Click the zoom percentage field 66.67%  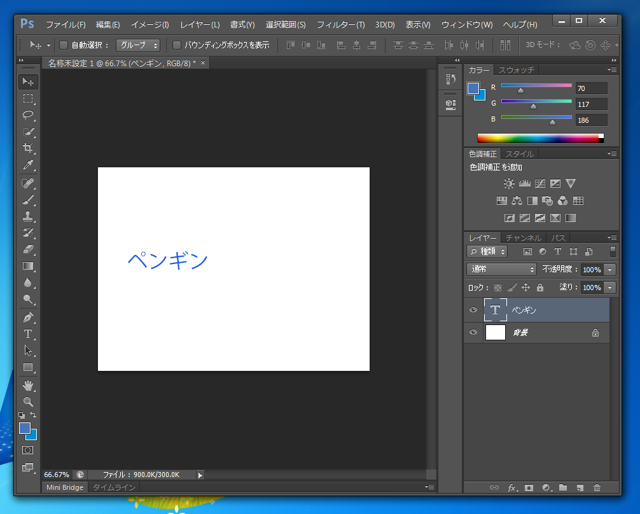pos(56,475)
